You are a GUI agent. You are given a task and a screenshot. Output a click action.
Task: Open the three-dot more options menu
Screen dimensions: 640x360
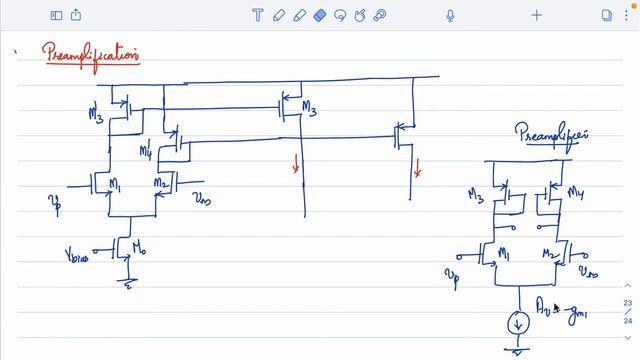(626, 16)
